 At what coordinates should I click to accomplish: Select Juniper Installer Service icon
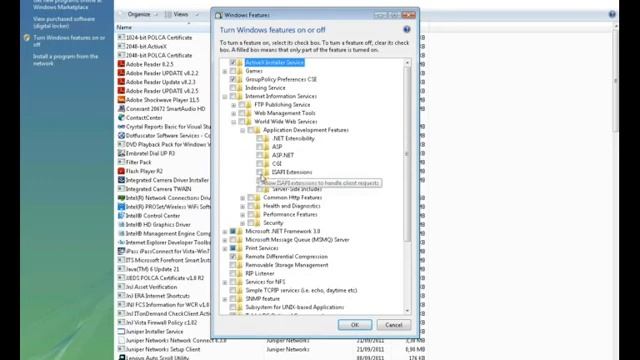tap(121, 331)
